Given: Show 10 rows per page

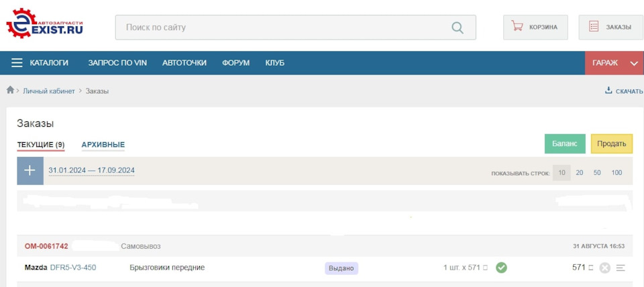Looking at the screenshot, I should tap(561, 173).
